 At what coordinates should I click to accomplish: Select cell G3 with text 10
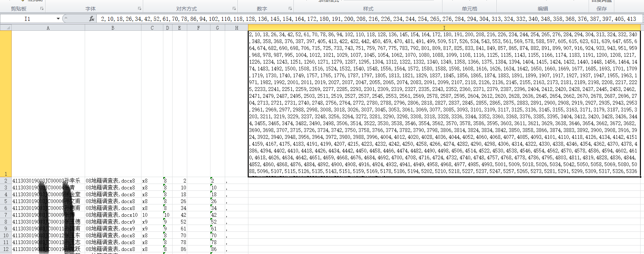click(217, 187)
